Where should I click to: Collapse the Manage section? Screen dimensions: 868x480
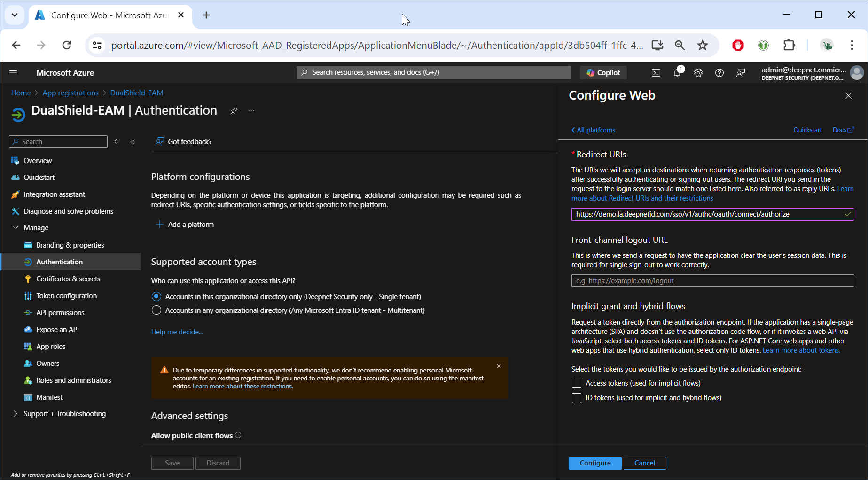[x=16, y=228]
